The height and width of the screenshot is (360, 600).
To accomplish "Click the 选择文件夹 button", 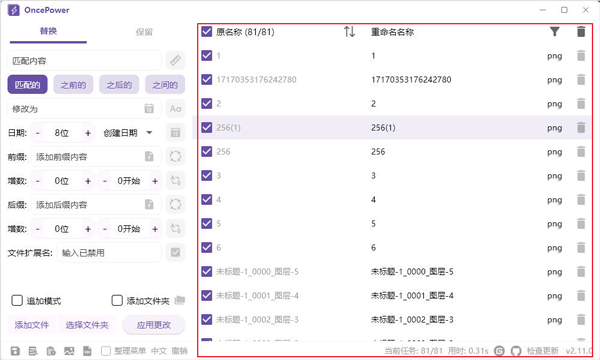I will [x=87, y=325].
